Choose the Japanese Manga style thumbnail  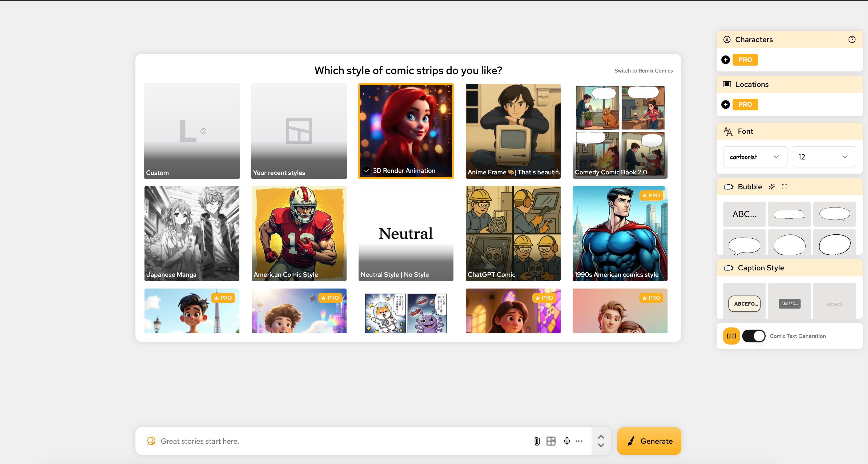click(191, 234)
